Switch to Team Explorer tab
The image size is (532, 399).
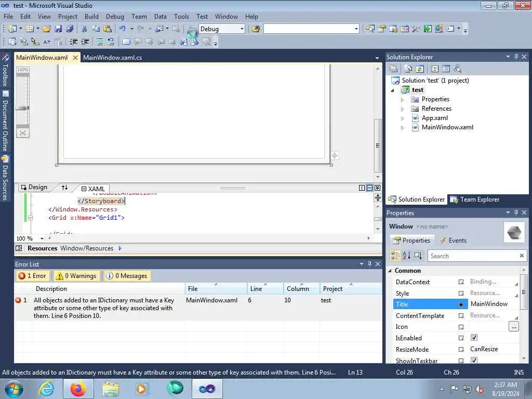coord(475,199)
